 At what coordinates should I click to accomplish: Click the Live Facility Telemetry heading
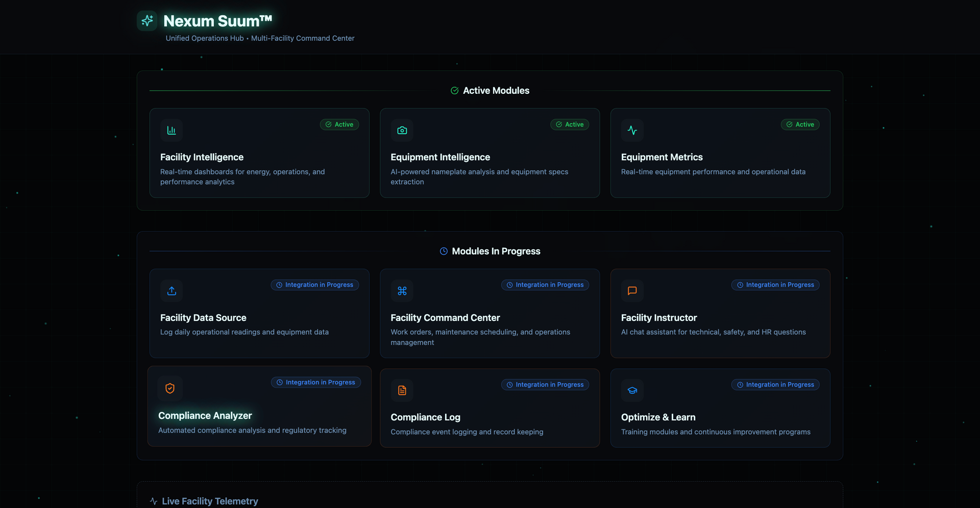210,501
